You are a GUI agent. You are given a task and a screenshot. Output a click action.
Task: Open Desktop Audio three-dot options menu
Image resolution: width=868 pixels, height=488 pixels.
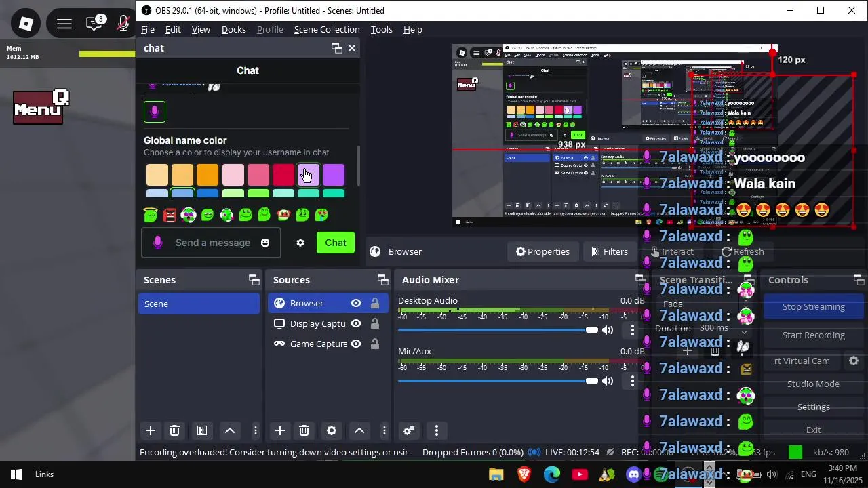click(x=633, y=330)
